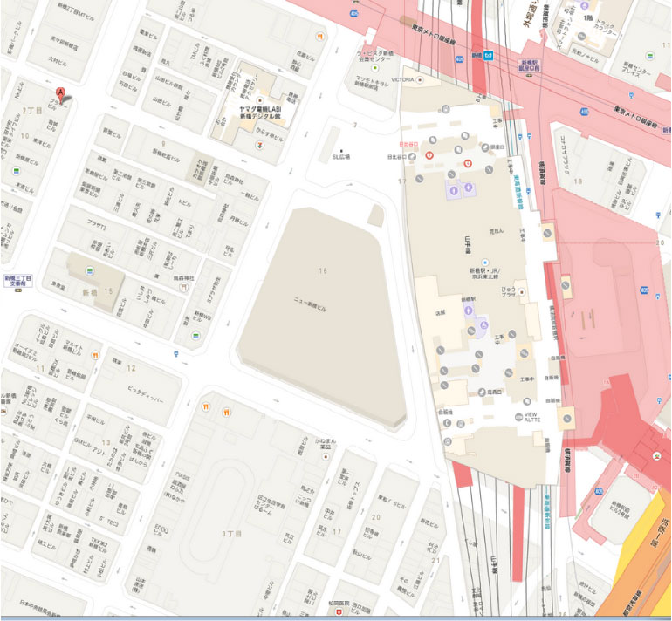Click the Tokyo Metro Shimbashi station icon
Image resolution: width=672 pixels, height=621 pixels.
tap(489, 56)
